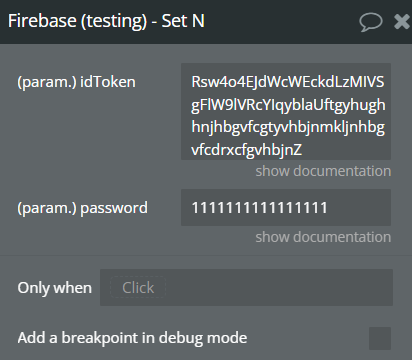Show documentation for the idToken parameter
The image size is (412, 360).
323,171
